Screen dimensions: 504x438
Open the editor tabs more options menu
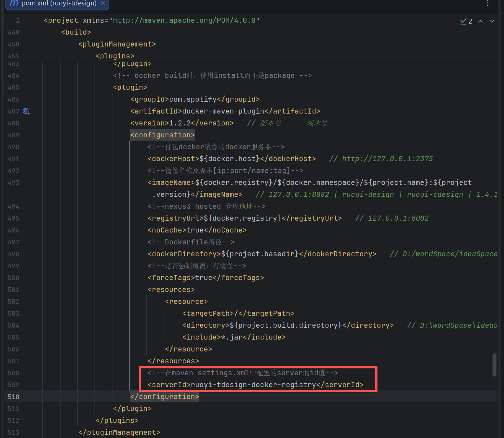pos(488,3)
